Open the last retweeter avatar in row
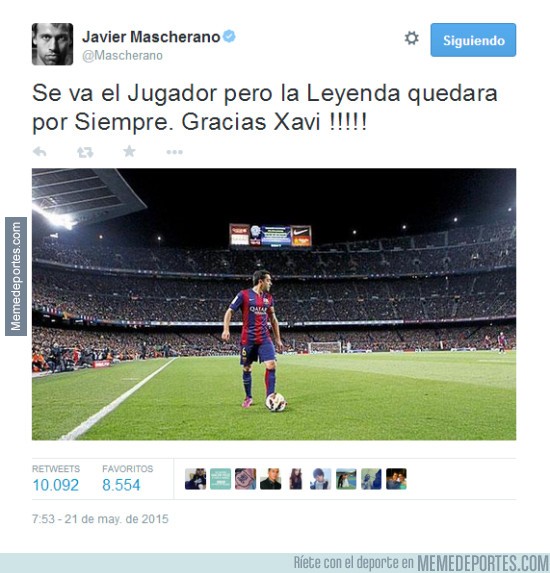This screenshot has width=550, height=573. coord(396,479)
